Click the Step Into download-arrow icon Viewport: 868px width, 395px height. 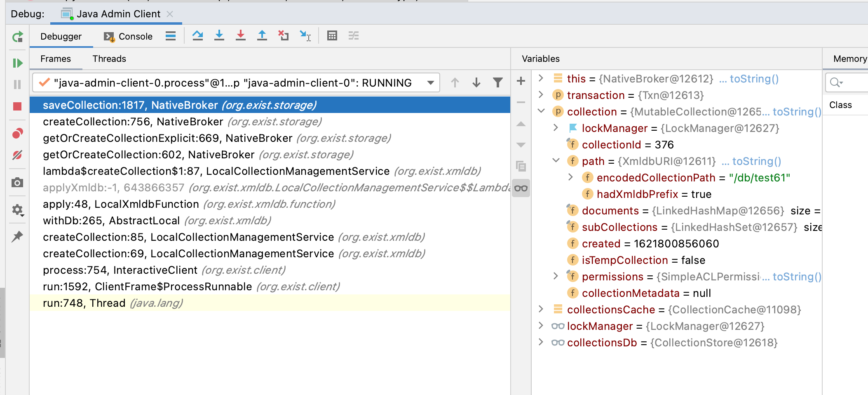click(x=219, y=36)
